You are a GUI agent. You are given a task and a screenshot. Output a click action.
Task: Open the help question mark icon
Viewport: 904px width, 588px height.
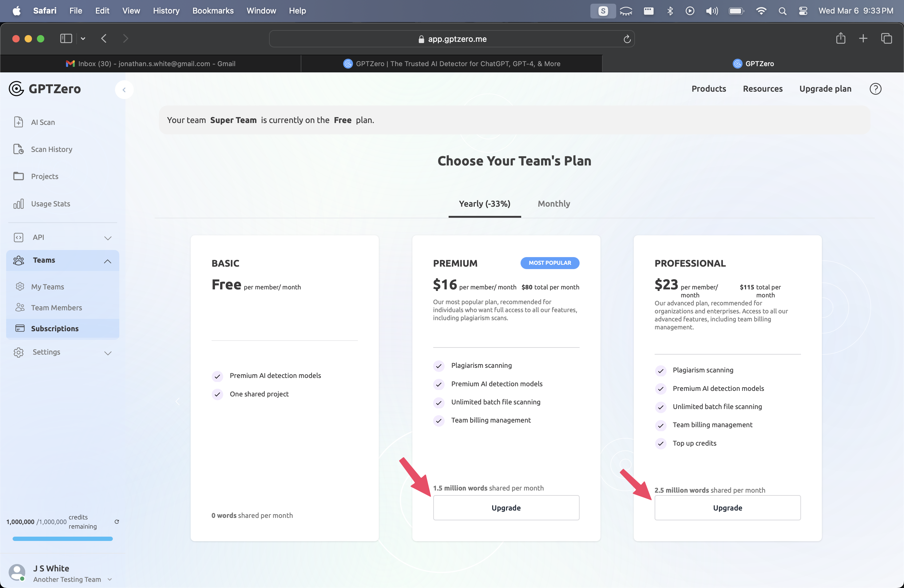coord(875,89)
